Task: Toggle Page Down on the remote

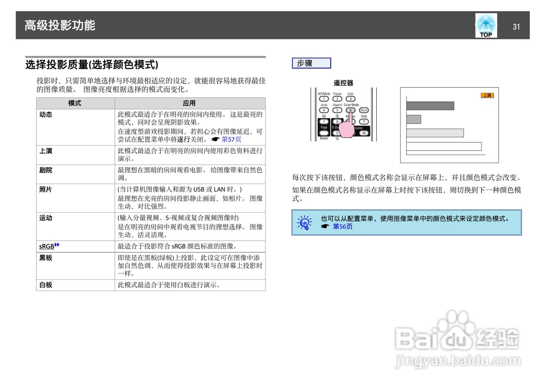Action: click(324, 132)
